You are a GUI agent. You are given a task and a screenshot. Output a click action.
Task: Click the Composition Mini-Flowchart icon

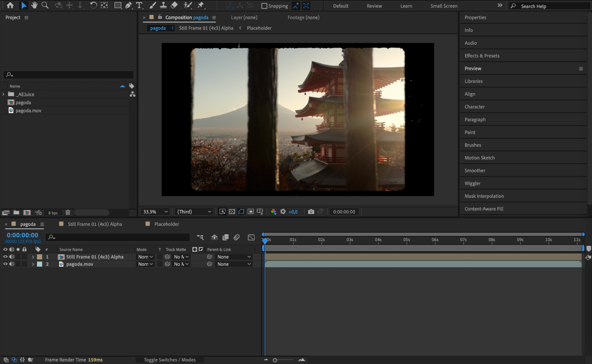200,237
